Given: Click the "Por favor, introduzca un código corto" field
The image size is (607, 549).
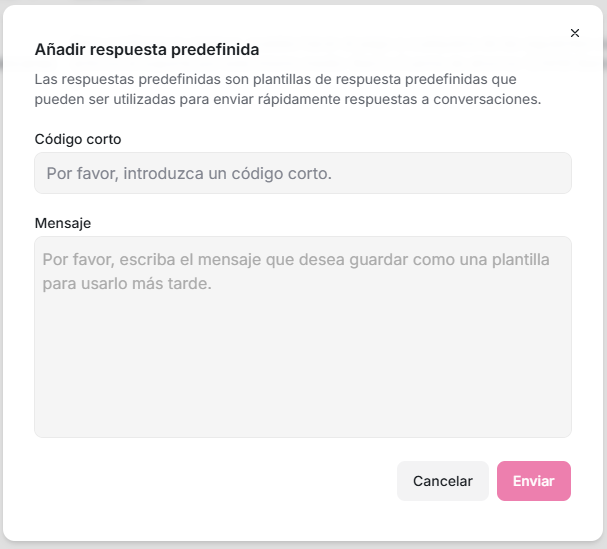Looking at the screenshot, I should point(303,173).
